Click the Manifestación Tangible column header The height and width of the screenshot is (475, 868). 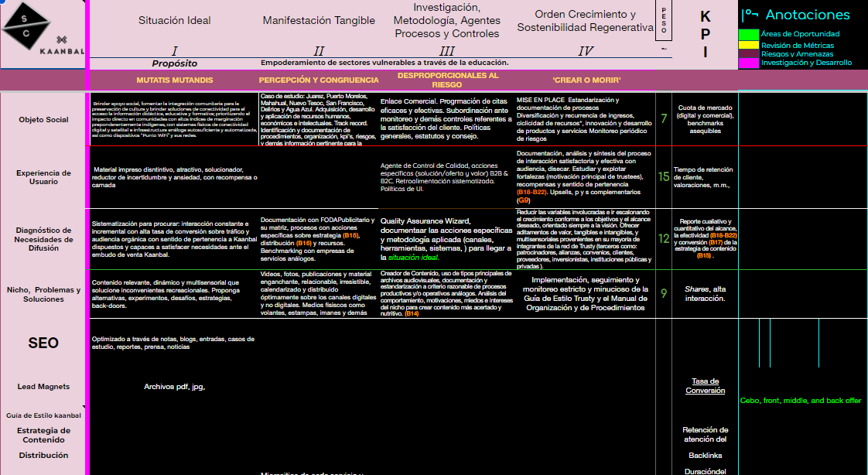pos(319,20)
